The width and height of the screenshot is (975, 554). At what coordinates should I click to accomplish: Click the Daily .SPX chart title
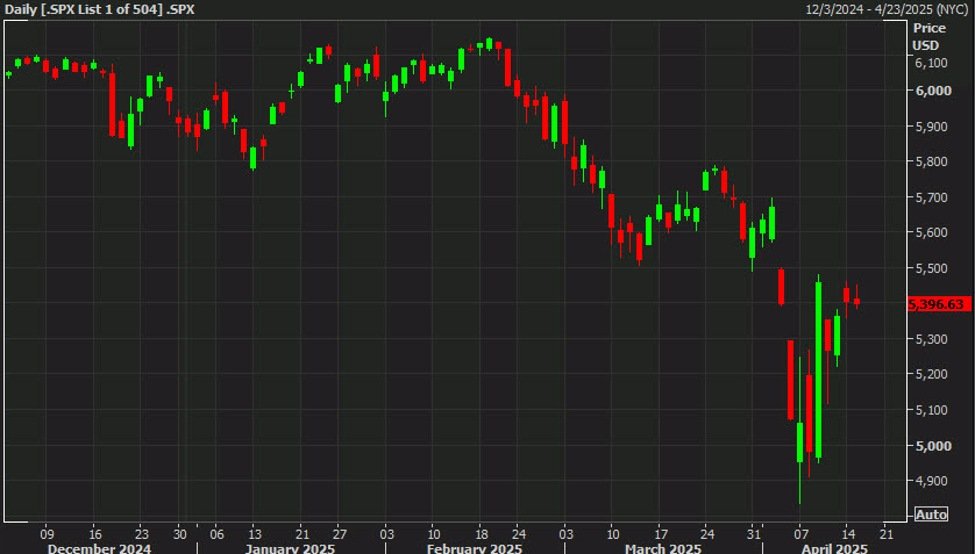(x=98, y=9)
